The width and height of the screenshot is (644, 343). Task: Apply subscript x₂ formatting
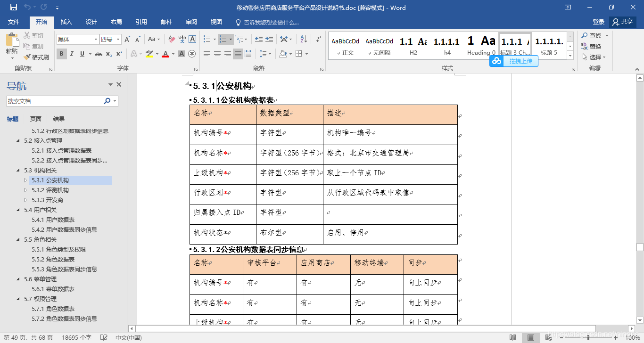[x=109, y=54]
